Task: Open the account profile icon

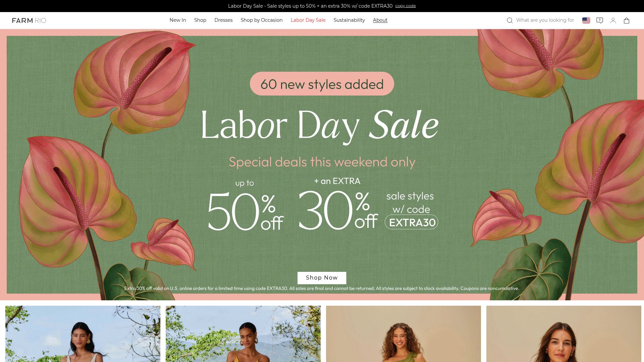Action: 613,20
